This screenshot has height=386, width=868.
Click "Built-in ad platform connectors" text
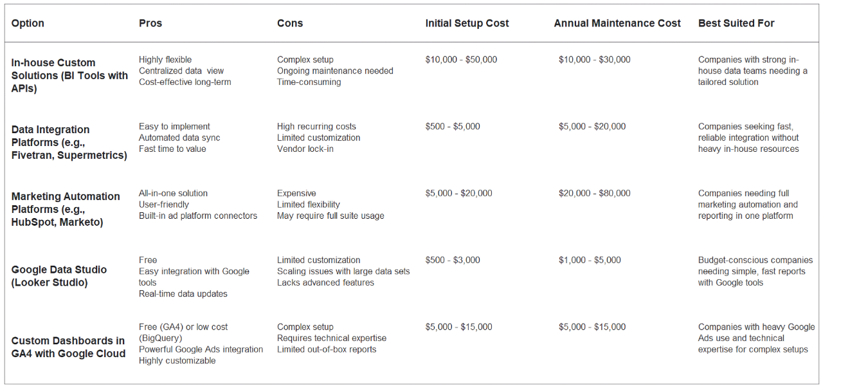point(198,216)
